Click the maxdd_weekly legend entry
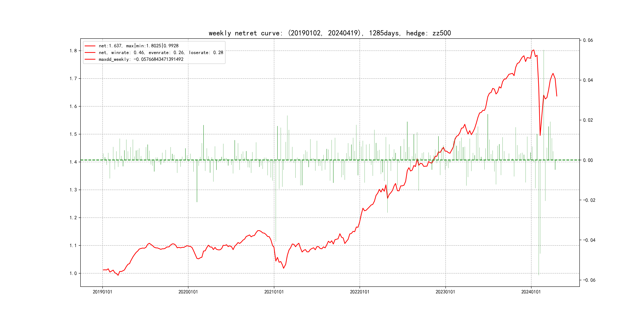This screenshot has width=644, height=322. (141, 59)
